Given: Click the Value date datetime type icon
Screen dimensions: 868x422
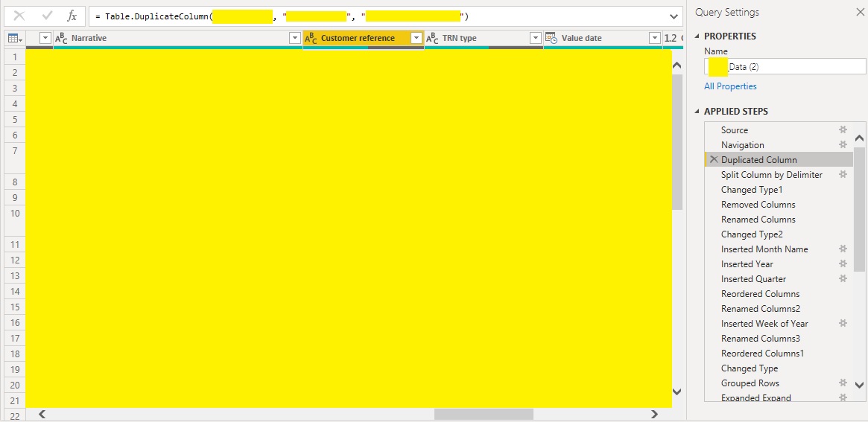Looking at the screenshot, I should [x=551, y=38].
